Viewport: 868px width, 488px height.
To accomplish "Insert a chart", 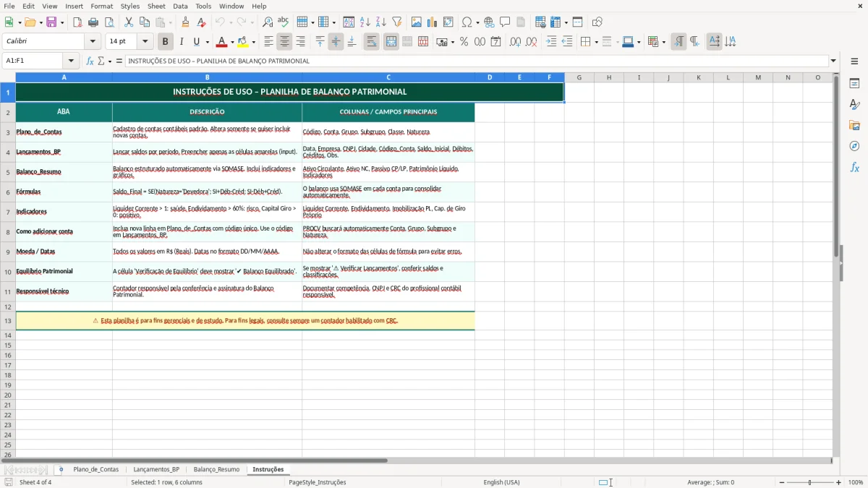I will tap(432, 22).
